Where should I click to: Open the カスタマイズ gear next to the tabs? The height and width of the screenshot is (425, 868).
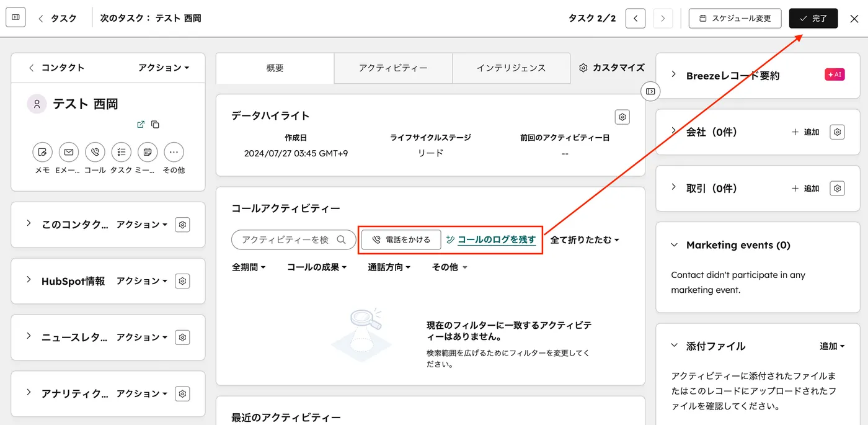click(x=582, y=68)
